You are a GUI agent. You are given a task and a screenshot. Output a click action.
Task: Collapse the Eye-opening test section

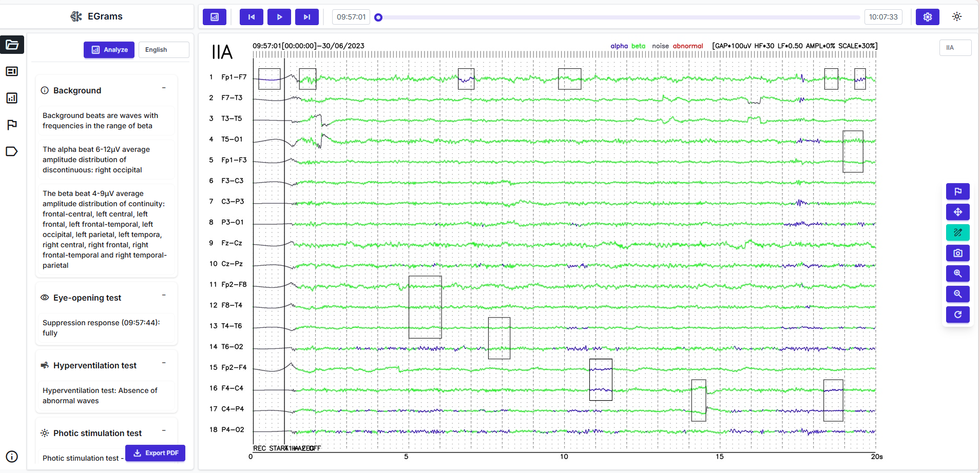pyautogui.click(x=164, y=295)
